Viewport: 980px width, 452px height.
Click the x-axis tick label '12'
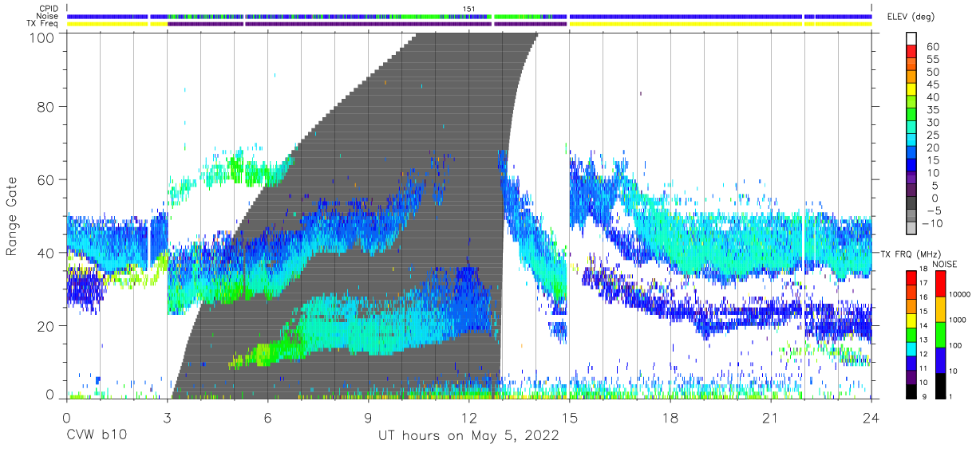tap(468, 418)
